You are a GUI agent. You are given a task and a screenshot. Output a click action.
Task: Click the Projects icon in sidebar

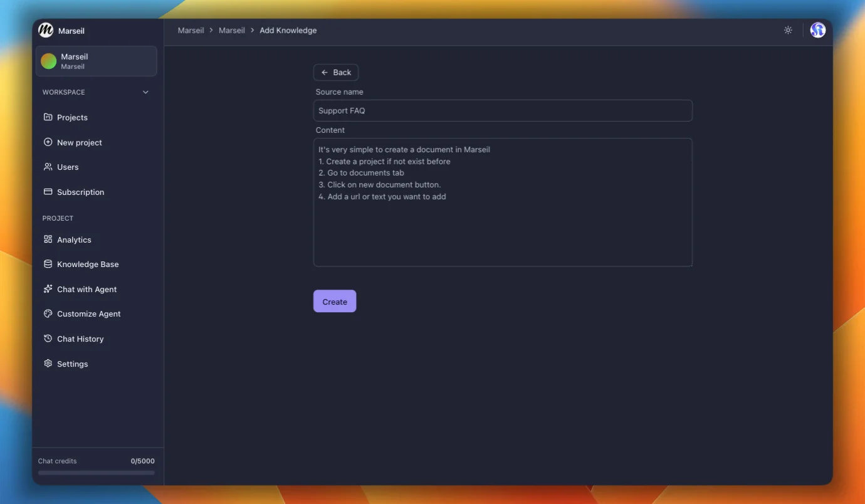point(48,117)
